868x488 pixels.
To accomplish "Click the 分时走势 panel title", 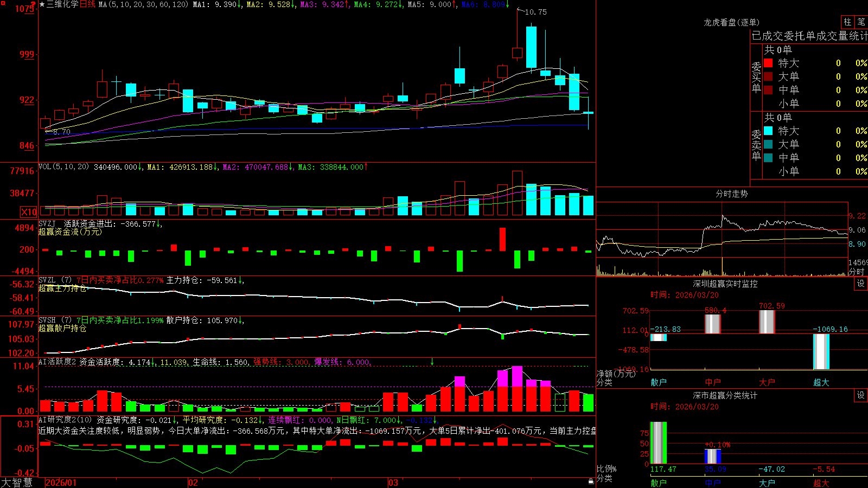I will 731,194.
